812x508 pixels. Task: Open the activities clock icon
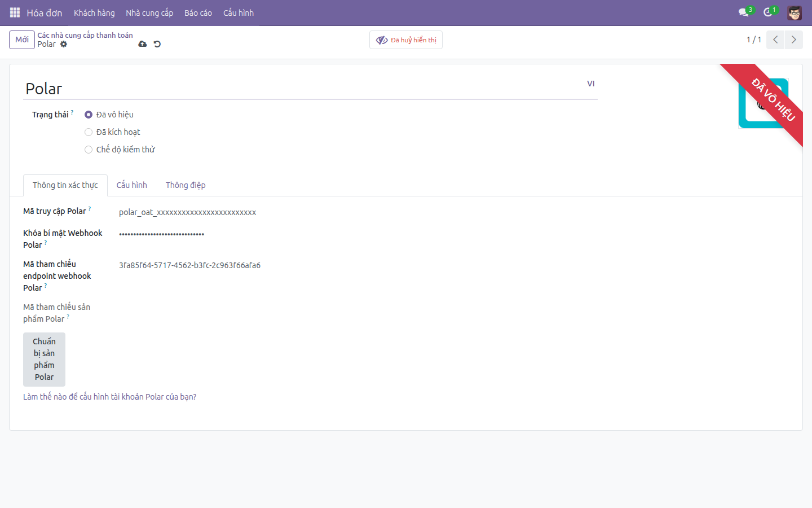point(768,12)
